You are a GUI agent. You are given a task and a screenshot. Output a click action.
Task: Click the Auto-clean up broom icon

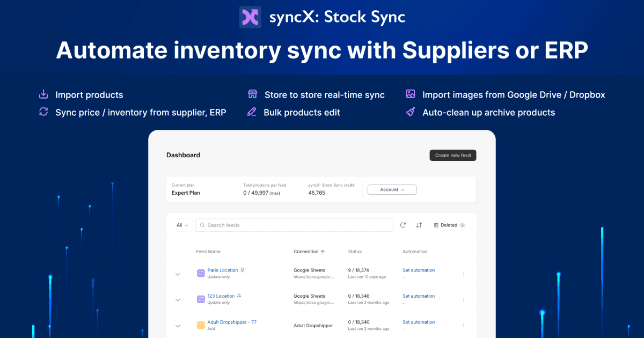(x=411, y=112)
